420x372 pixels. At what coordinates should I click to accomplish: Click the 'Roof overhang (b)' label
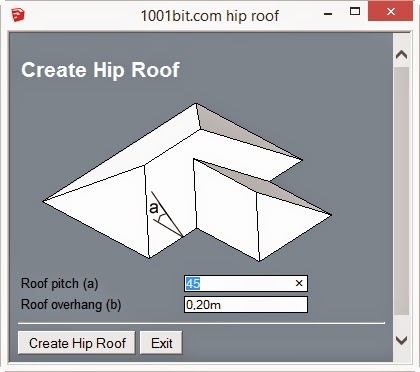(71, 305)
